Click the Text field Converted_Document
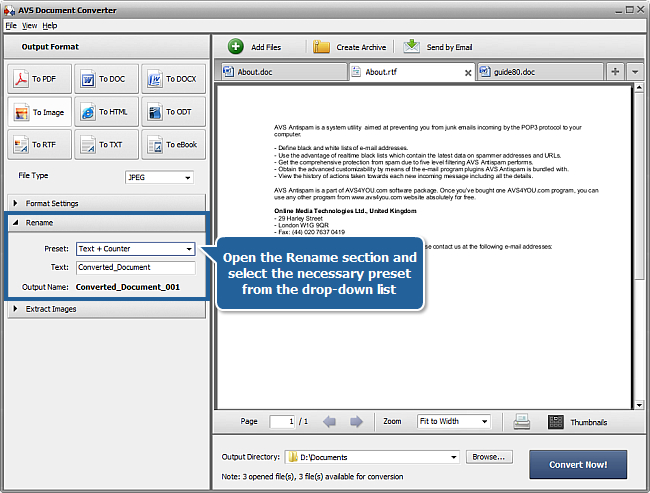Screen dimensions: 650x493 136,267
